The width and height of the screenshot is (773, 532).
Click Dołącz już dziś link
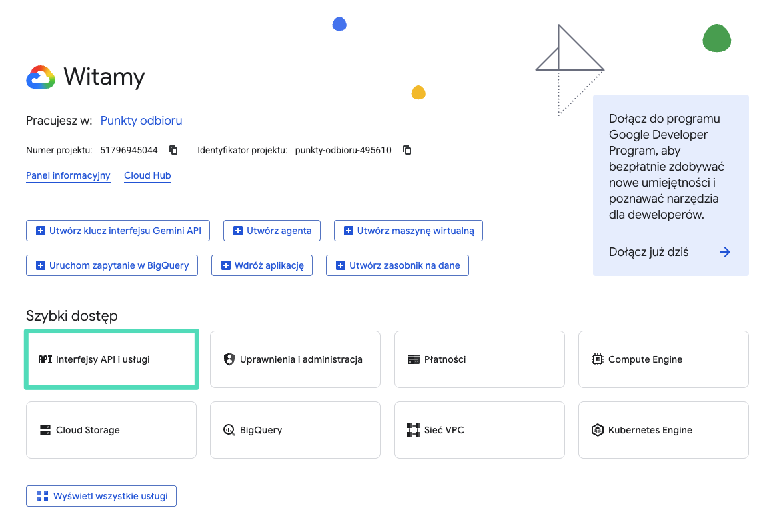tap(649, 252)
